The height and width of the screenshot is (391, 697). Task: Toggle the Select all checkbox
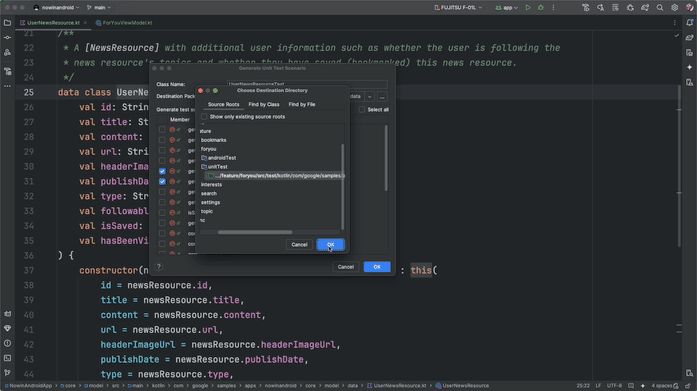[362, 110]
